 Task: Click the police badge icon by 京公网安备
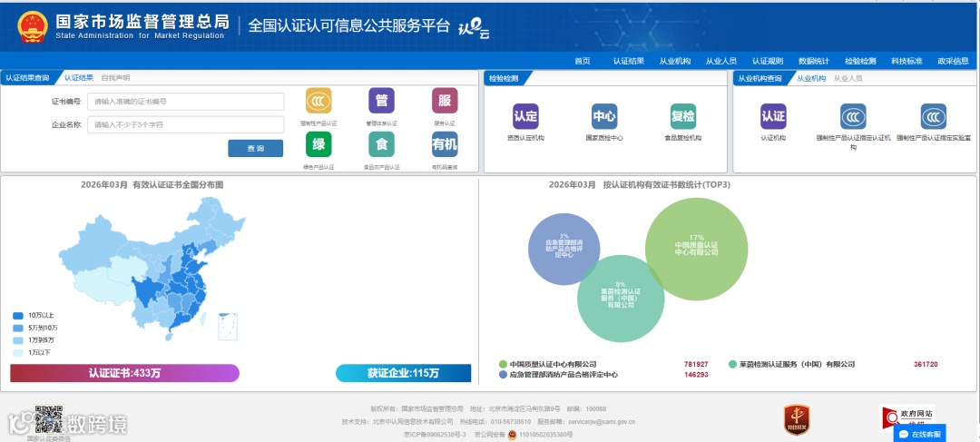click(x=512, y=435)
